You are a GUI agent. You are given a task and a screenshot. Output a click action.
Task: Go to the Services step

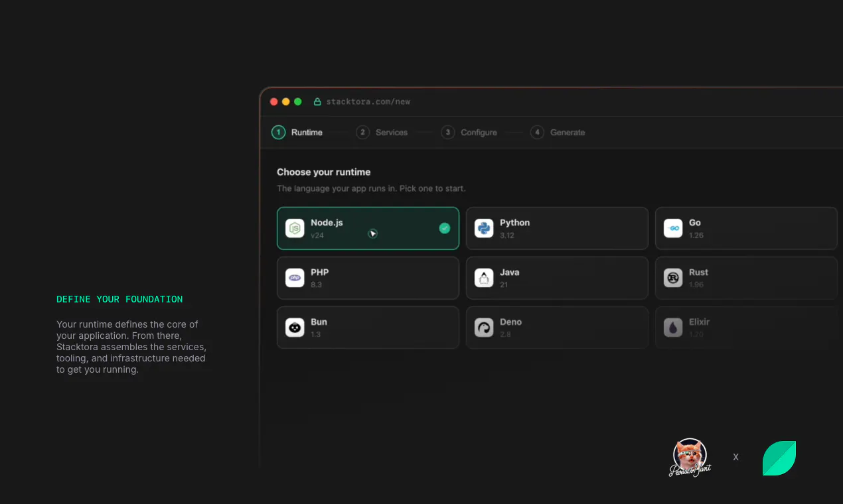(382, 132)
